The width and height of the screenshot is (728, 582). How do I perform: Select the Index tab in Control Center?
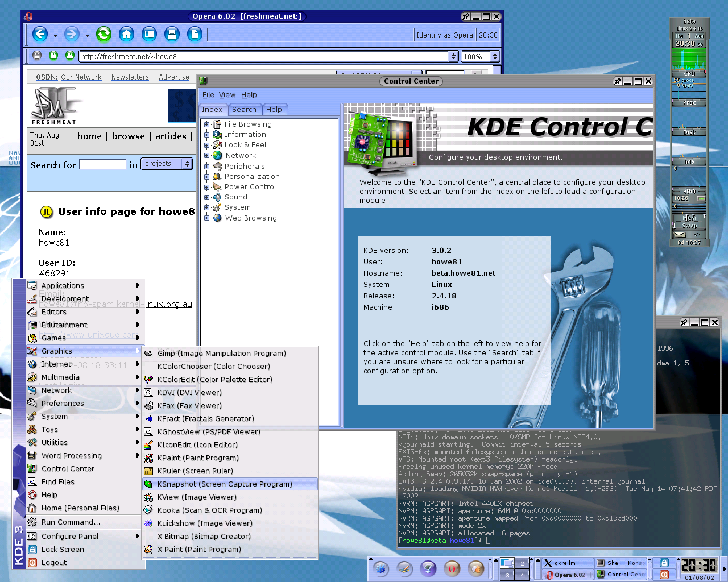coord(212,110)
